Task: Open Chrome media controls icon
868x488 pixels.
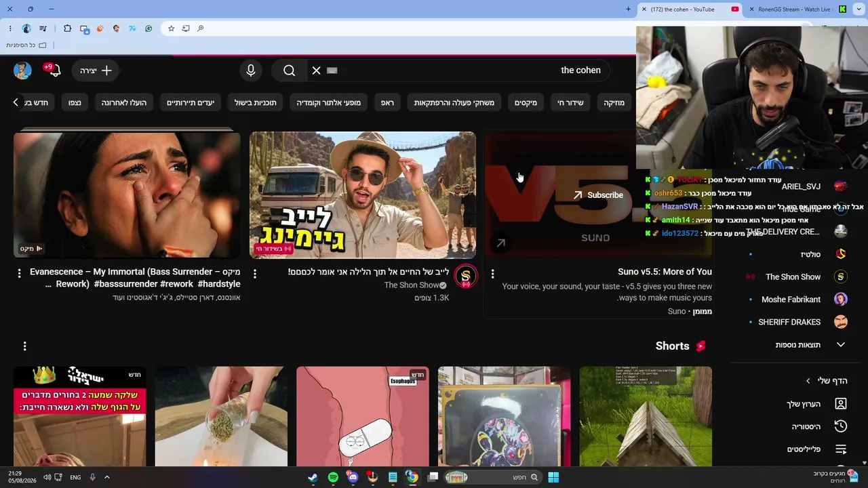Action: pyautogui.click(x=43, y=28)
